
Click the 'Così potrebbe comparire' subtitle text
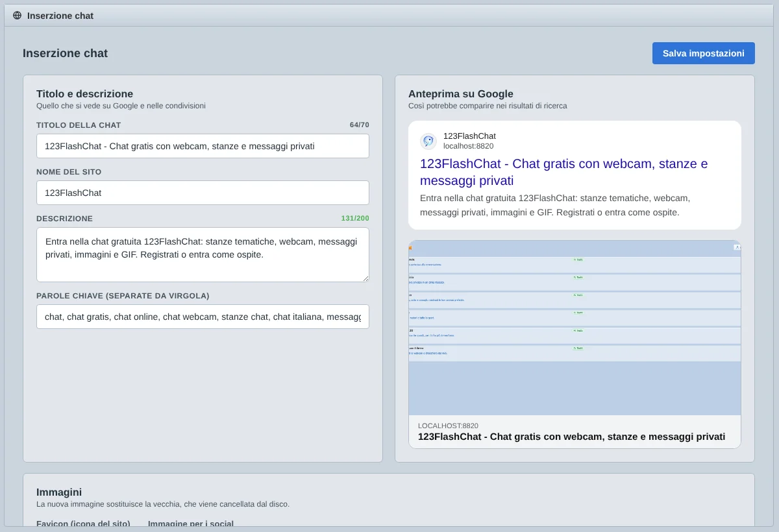pyautogui.click(x=488, y=106)
